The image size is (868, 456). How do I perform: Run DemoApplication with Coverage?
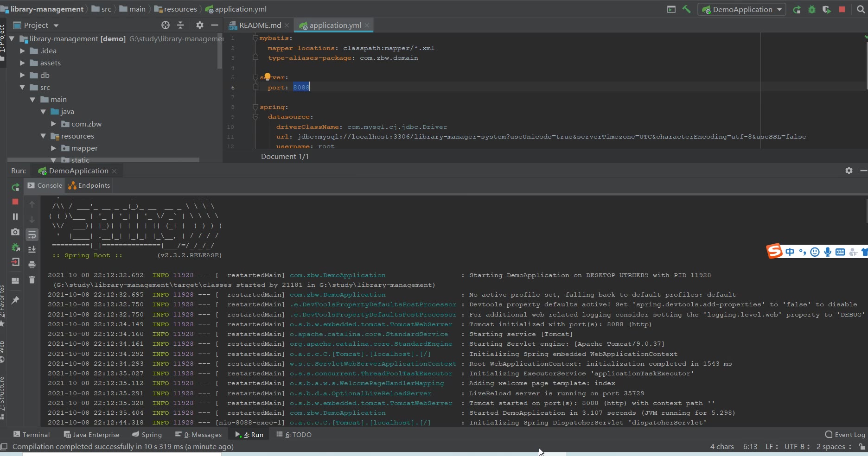[826, 9]
